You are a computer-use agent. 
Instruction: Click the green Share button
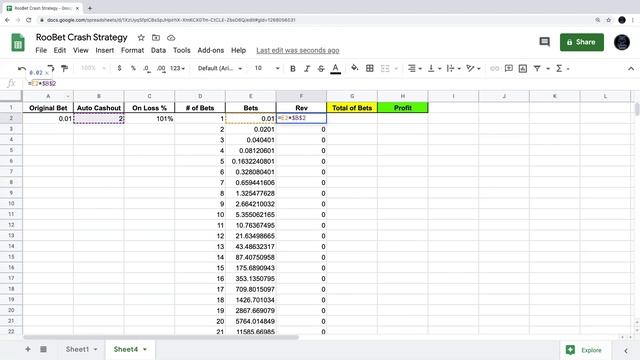(x=582, y=42)
